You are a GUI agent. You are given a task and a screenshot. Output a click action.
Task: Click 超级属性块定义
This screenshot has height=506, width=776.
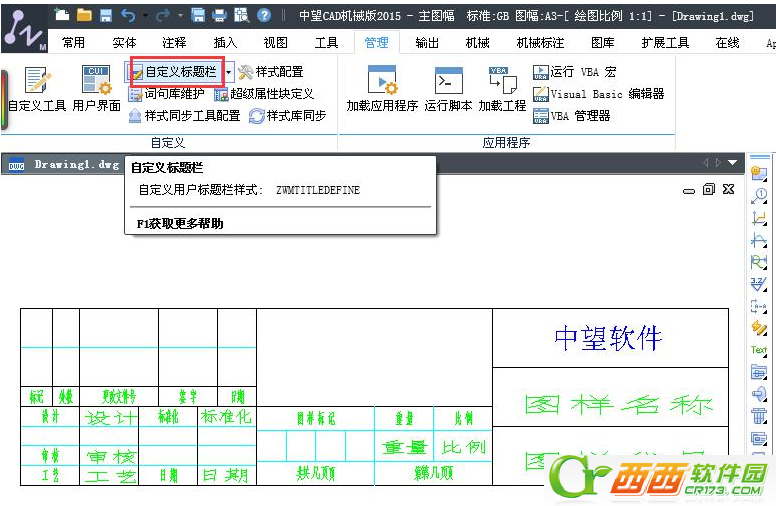click(264, 94)
